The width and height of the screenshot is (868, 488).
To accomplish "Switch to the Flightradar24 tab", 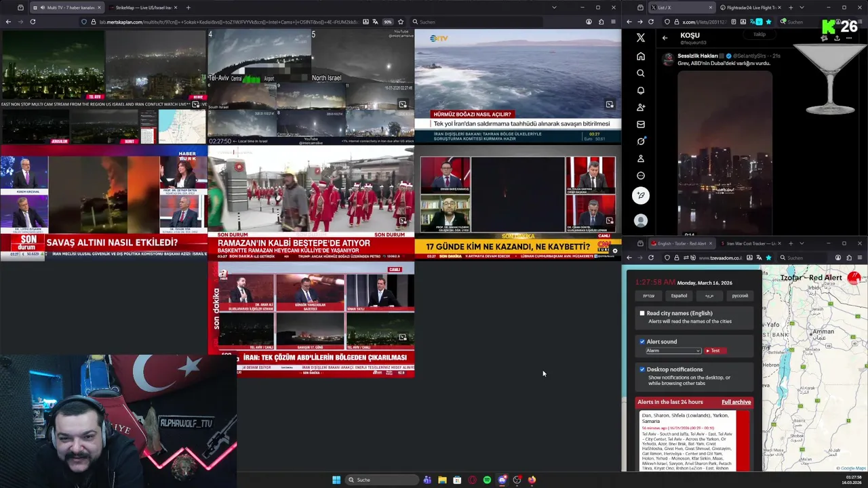I will point(750,7).
